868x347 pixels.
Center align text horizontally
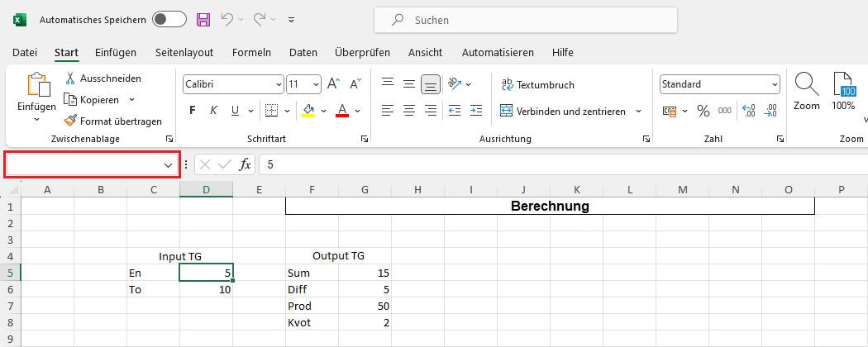coord(408,111)
